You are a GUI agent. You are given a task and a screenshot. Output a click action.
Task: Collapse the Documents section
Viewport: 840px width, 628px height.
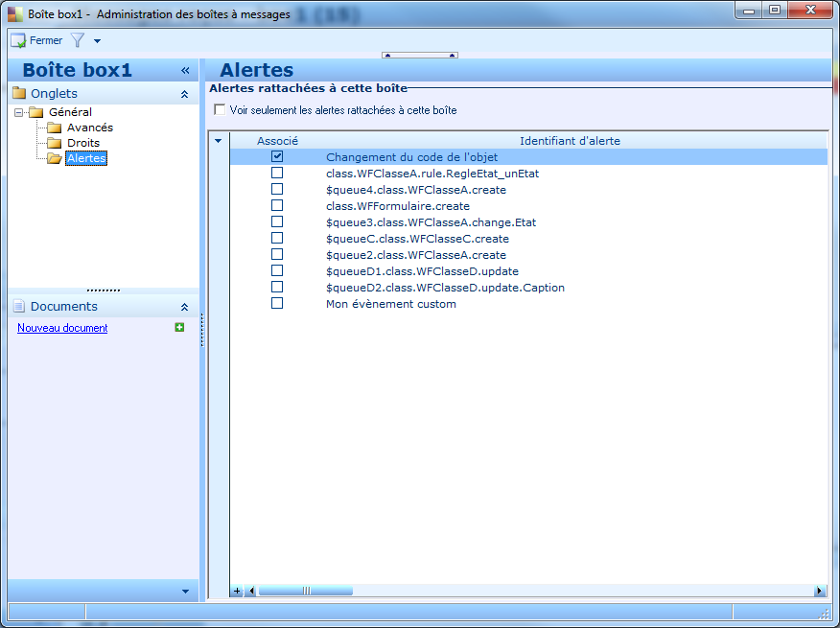click(184, 307)
